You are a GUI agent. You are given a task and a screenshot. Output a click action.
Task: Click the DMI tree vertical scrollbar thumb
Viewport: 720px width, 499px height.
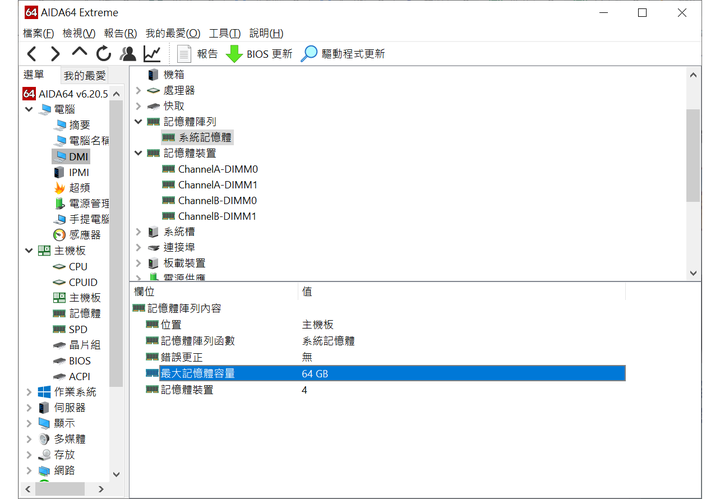tap(693, 155)
